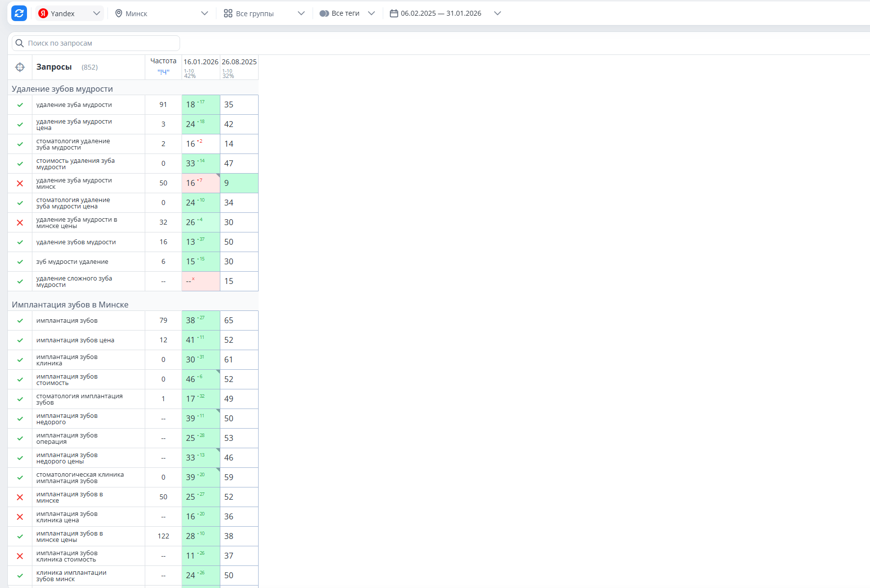Sort by the Частота column header

163,61
